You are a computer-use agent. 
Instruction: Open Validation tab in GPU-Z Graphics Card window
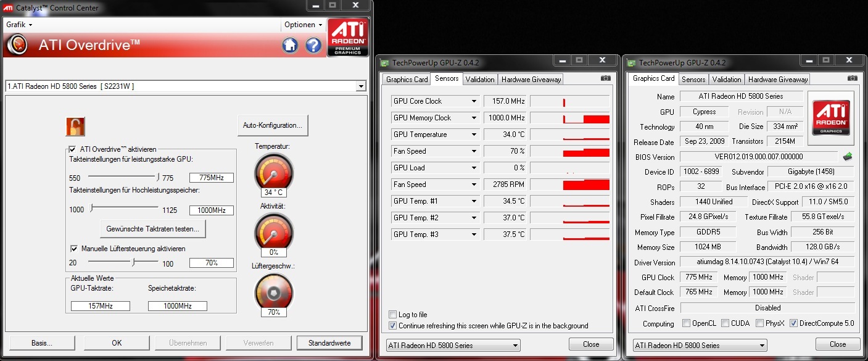tap(727, 80)
